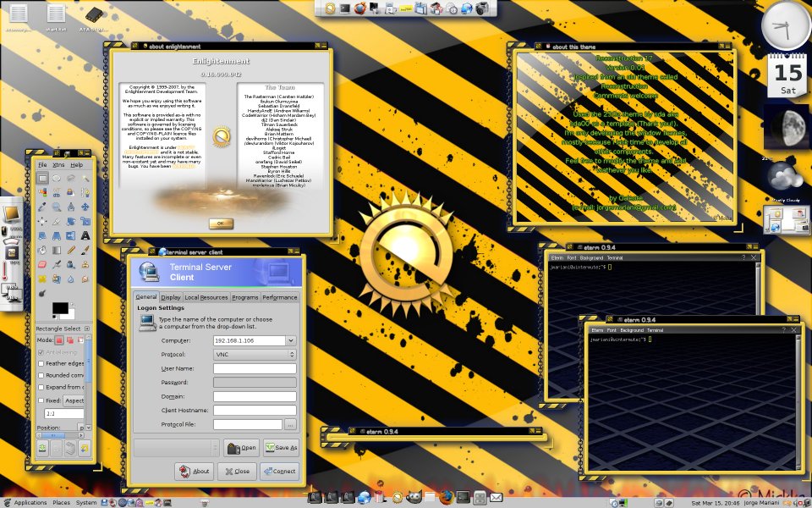The image size is (812, 508).
Task: Set selection Mode to replace (first mode icon)
Action: point(59,340)
